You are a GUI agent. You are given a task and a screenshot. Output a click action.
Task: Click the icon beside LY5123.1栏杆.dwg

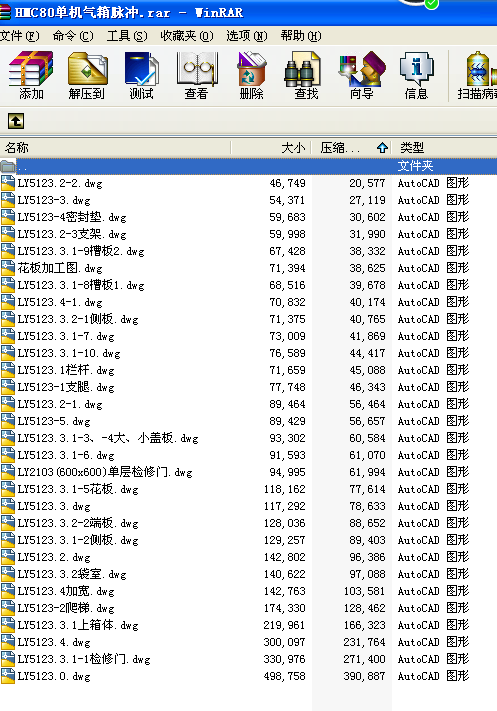[8, 370]
